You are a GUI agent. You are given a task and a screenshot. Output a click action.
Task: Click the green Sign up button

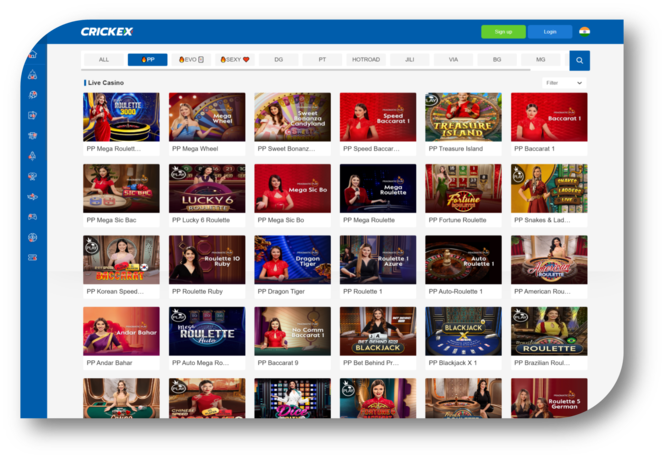503,32
